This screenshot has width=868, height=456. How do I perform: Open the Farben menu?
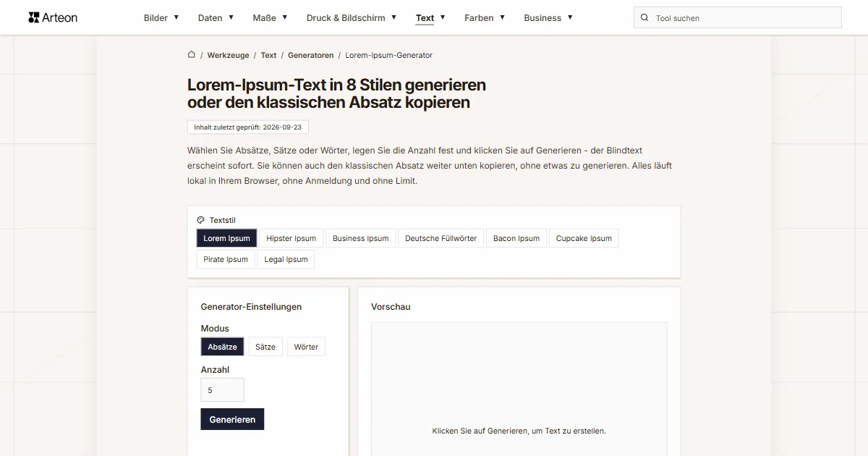click(479, 18)
